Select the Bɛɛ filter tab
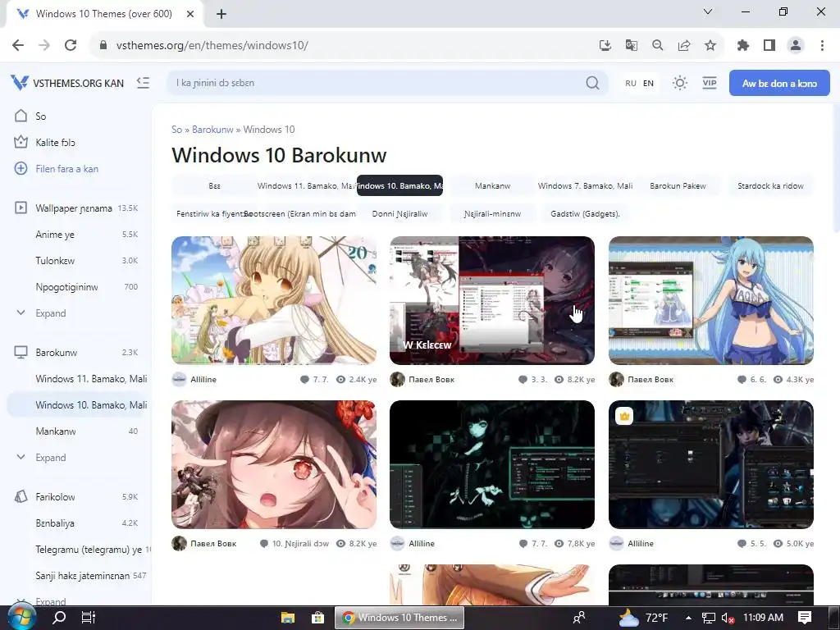Viewport: 840px width, 630px height. point(214,186)
